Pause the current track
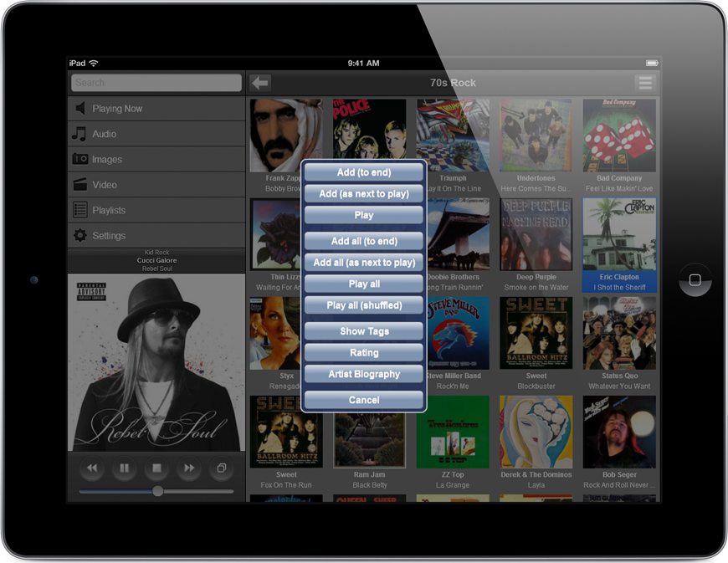 click(125, 468)
